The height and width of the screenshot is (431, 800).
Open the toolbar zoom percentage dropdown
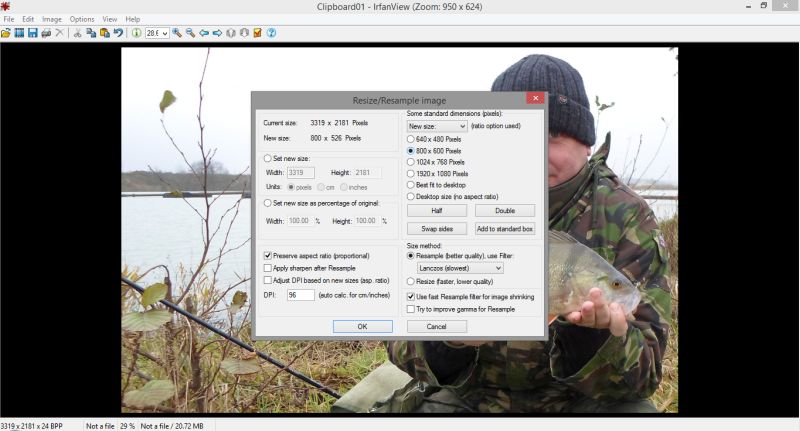(x=165, y=33)
